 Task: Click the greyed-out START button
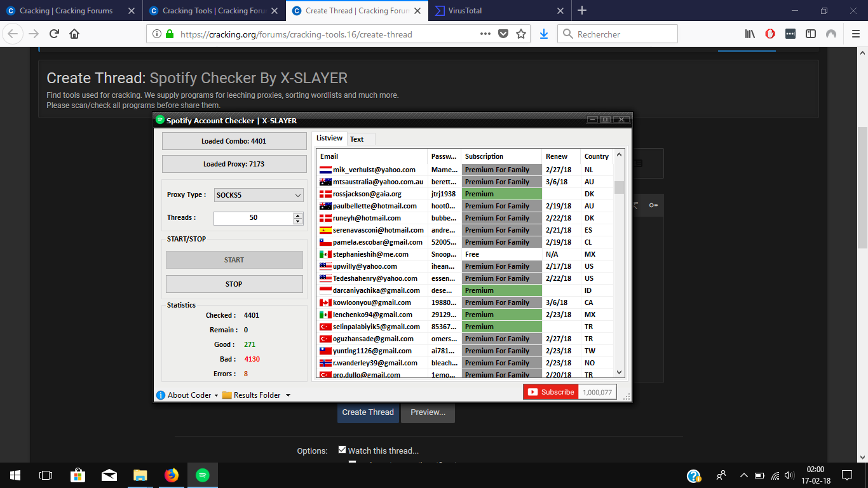pos(234,260)
